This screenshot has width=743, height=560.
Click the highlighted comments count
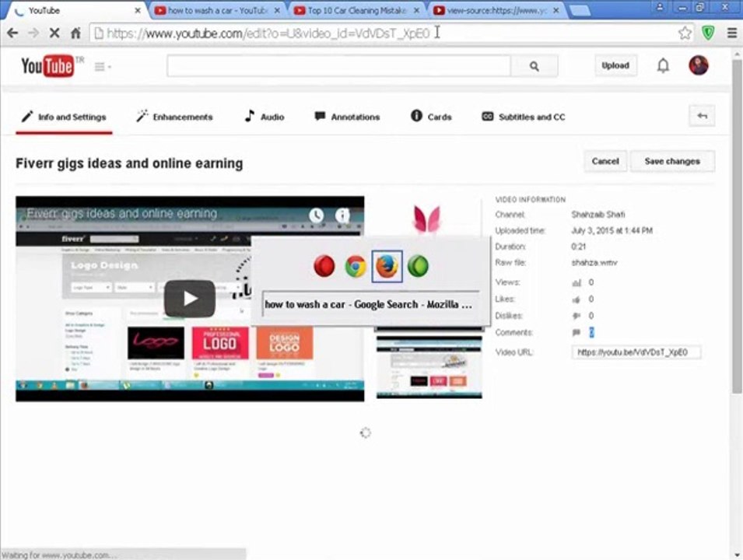pos(591,333)
